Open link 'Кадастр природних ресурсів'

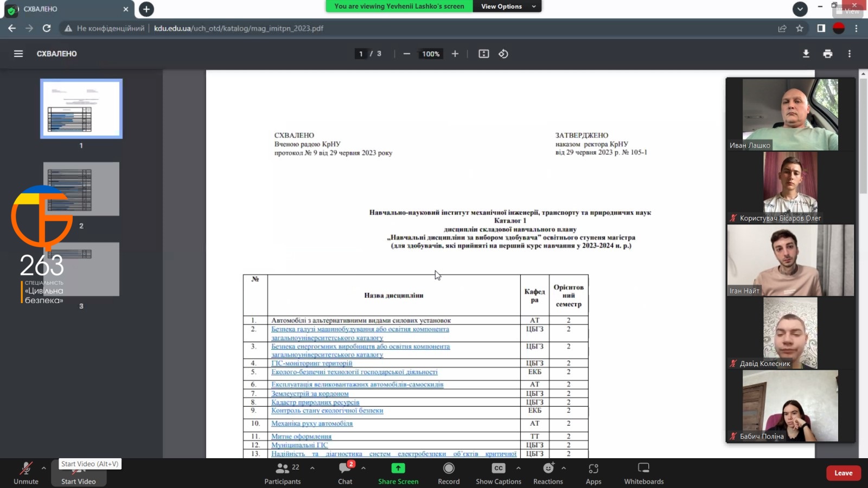[x=315, y=402]
